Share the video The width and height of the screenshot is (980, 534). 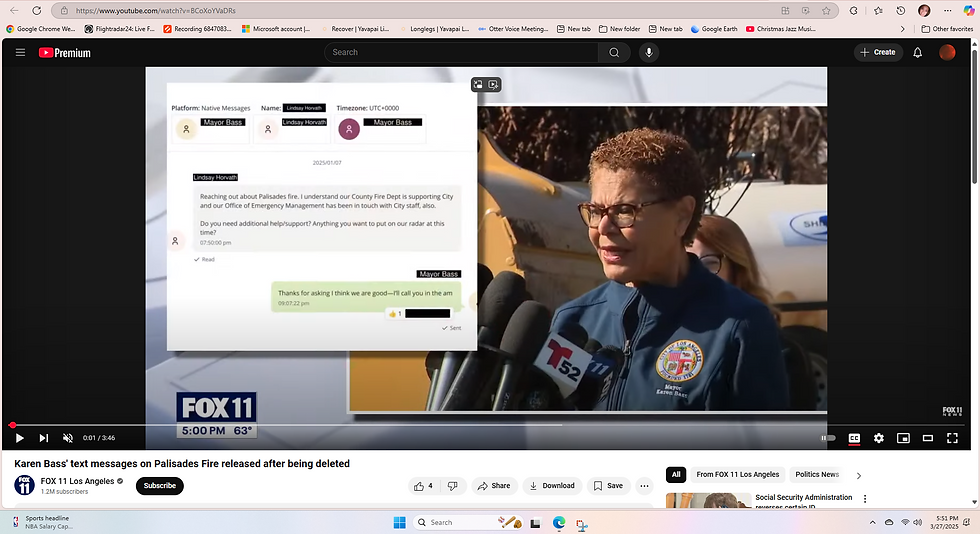494,486
